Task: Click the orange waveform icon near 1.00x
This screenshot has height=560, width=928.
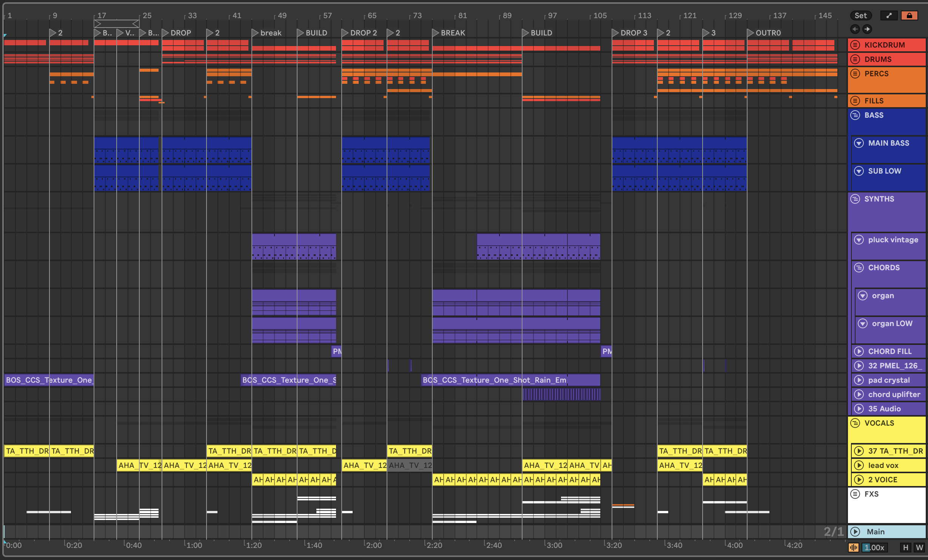Action: tap(854, 548)
